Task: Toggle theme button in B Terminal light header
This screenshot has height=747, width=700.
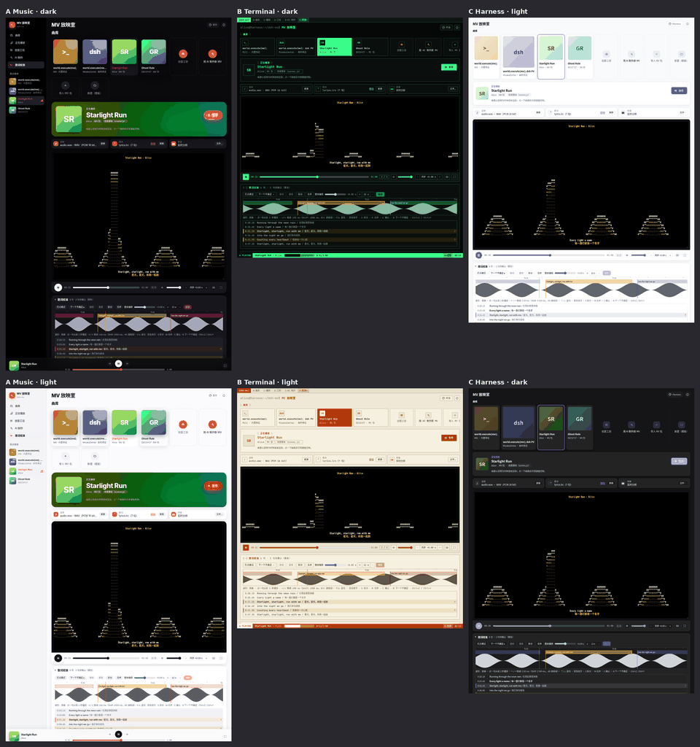Action: click(446, 398)
